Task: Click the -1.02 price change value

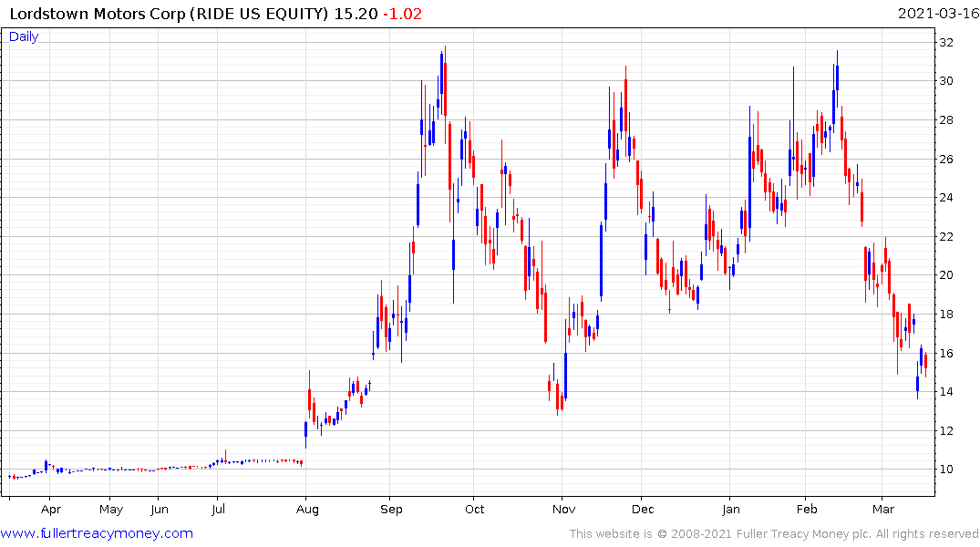Action: [x=402, y=14]
